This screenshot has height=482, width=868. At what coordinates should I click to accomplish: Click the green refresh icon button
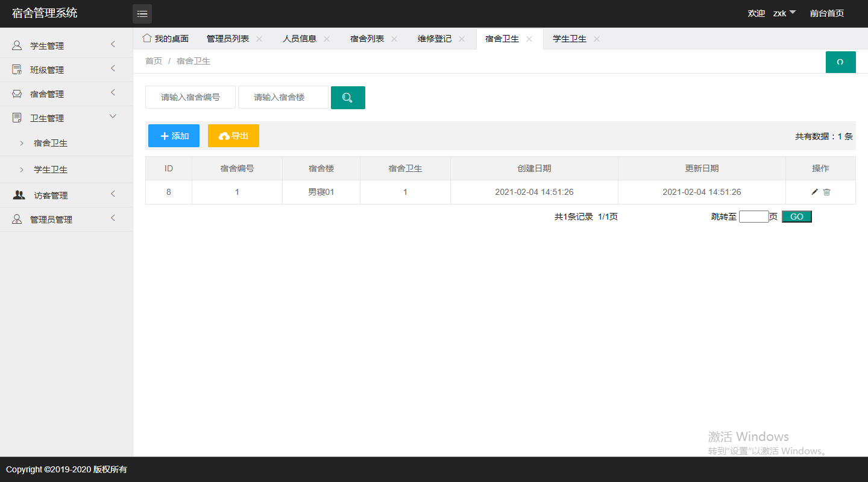point(840,62)
